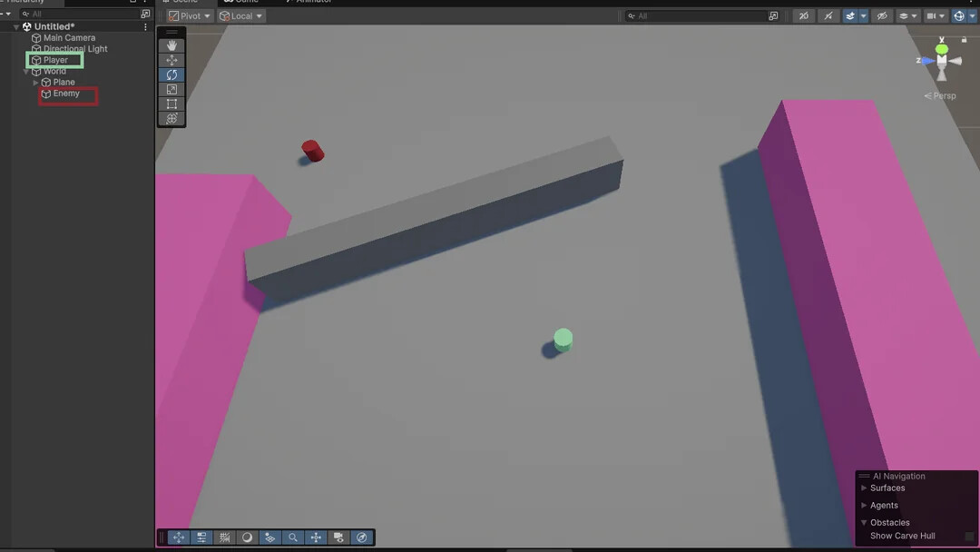Open effects dropdown arrow next to effects toggle
Image resolution: width=980 pixels, height=552 pixels.
[x=863, y=15]
